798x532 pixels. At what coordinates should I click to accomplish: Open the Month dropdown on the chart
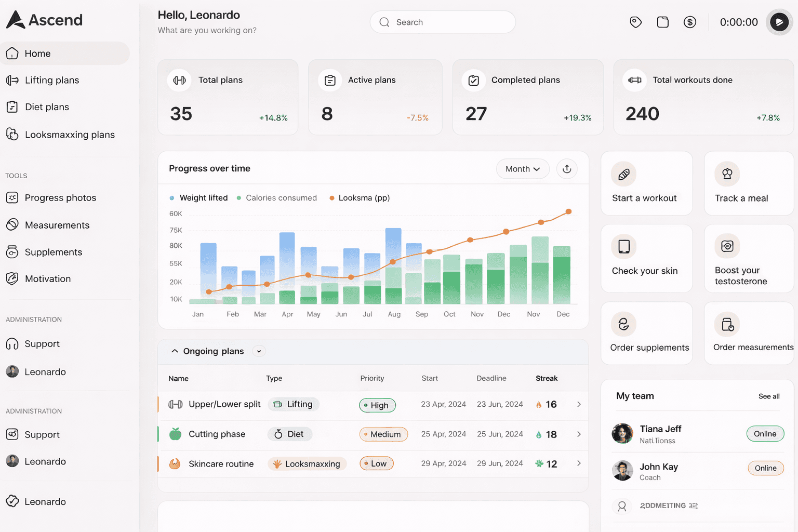tap(523, 169)
